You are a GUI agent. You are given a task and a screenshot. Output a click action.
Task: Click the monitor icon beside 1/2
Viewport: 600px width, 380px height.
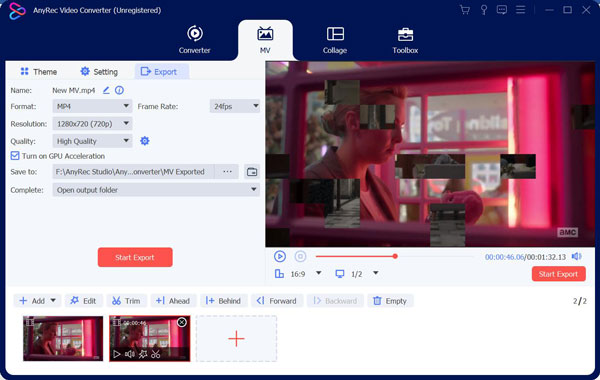point(340,274)
